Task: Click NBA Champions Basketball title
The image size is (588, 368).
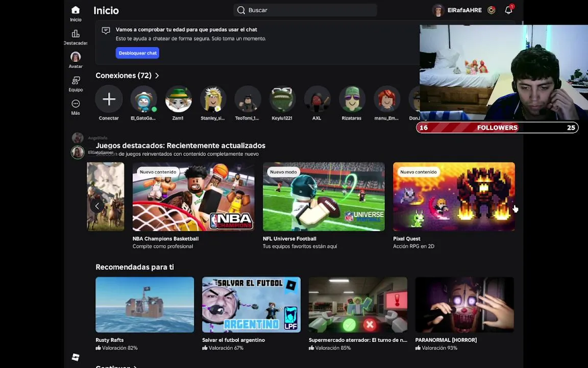Action: [x=165, y=239]
